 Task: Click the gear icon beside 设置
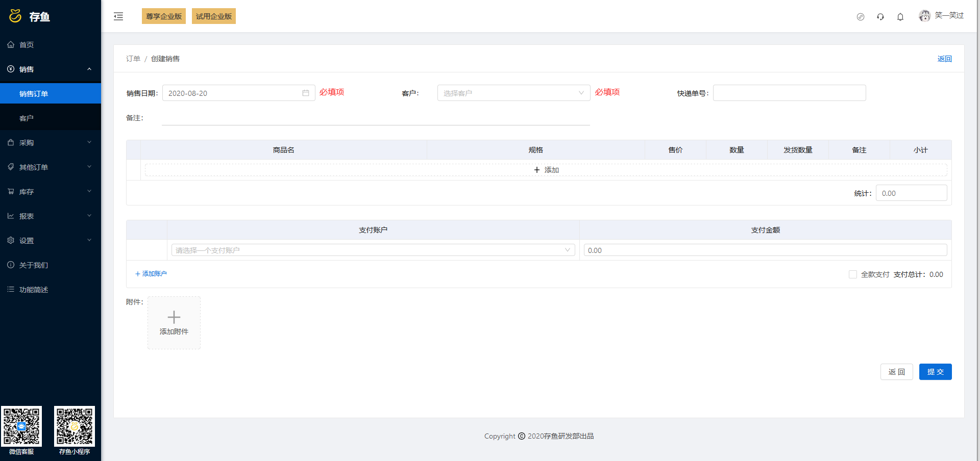pyautogui.click(x=11, y=241)
